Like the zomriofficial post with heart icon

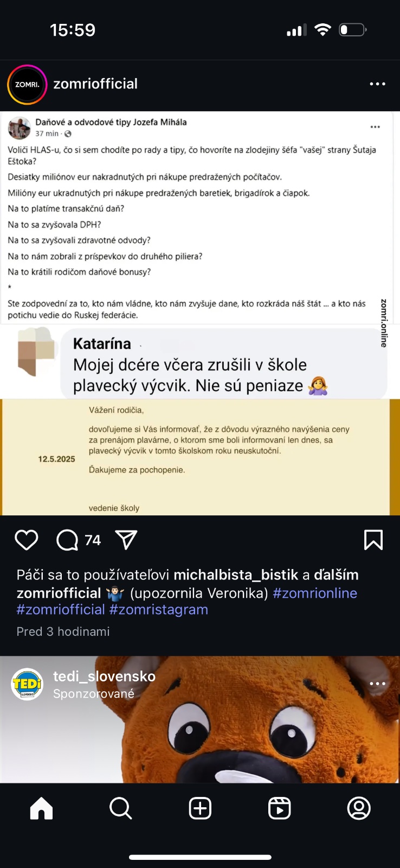point(26,540)
